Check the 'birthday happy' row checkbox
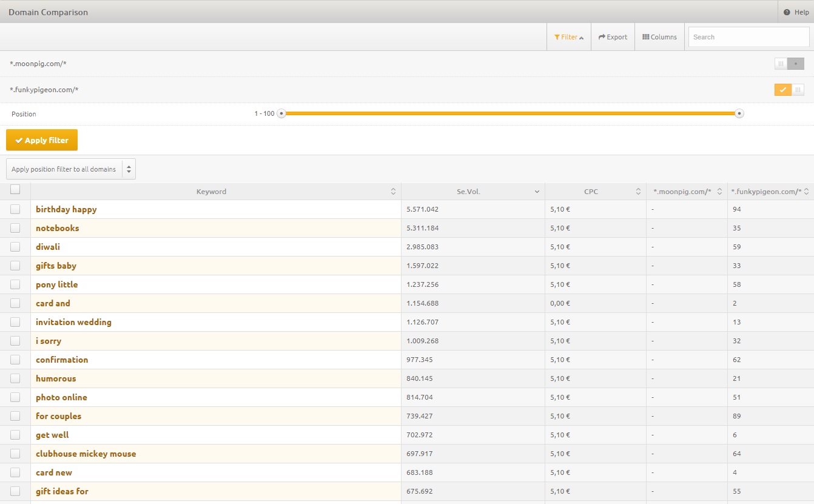The height and width of the screenshot is (504, 814). [15, 209]
